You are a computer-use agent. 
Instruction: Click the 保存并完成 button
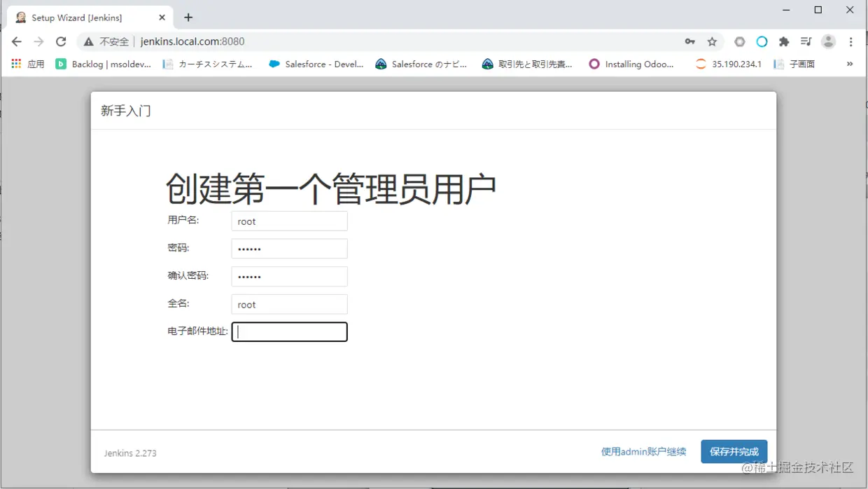(734, 452)
